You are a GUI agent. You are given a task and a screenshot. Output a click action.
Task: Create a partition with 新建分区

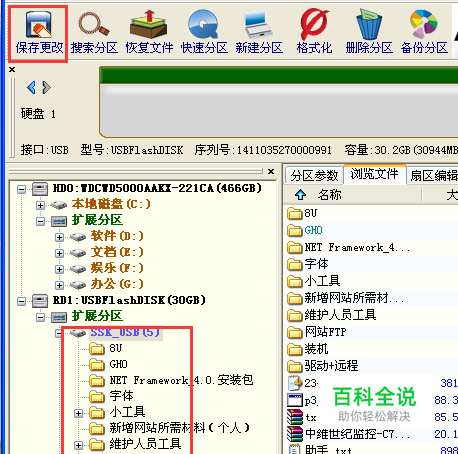(x=259, y=33)
